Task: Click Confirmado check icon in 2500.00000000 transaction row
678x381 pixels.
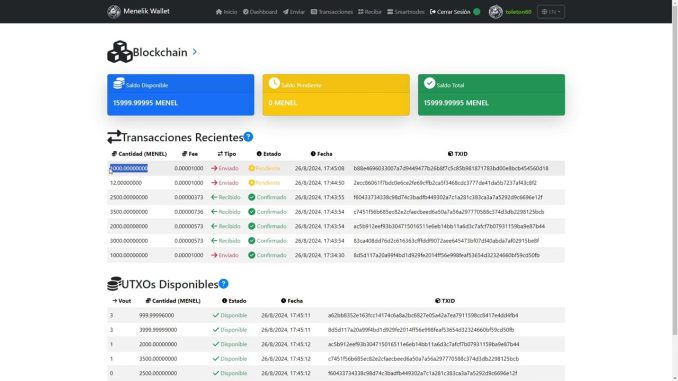Action: (252, 197)
